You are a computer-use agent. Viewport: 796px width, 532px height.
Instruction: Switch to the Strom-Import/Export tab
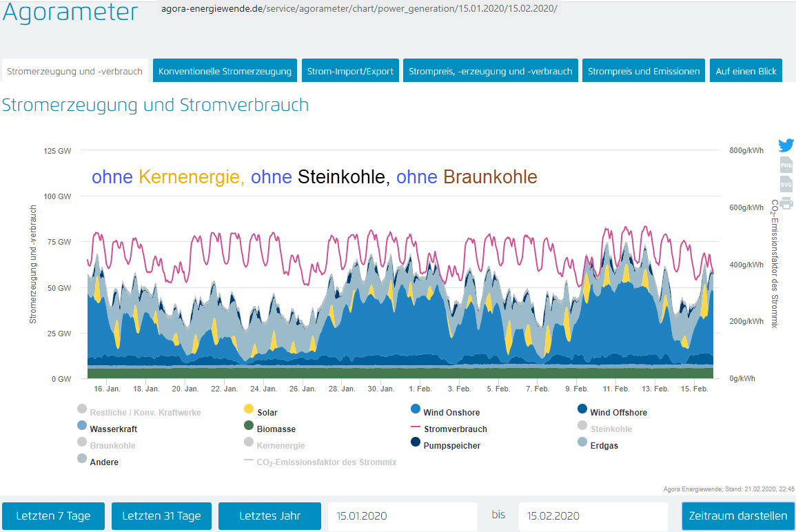coord(350,71)
